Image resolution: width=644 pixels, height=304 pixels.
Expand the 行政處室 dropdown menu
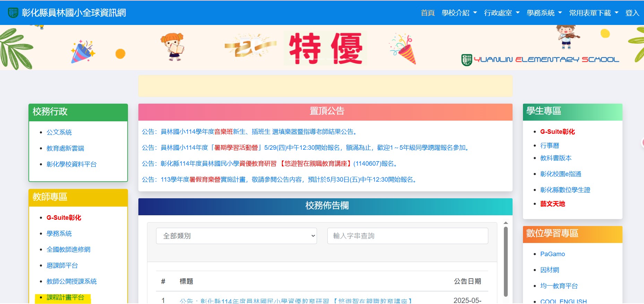click(501, 13)
